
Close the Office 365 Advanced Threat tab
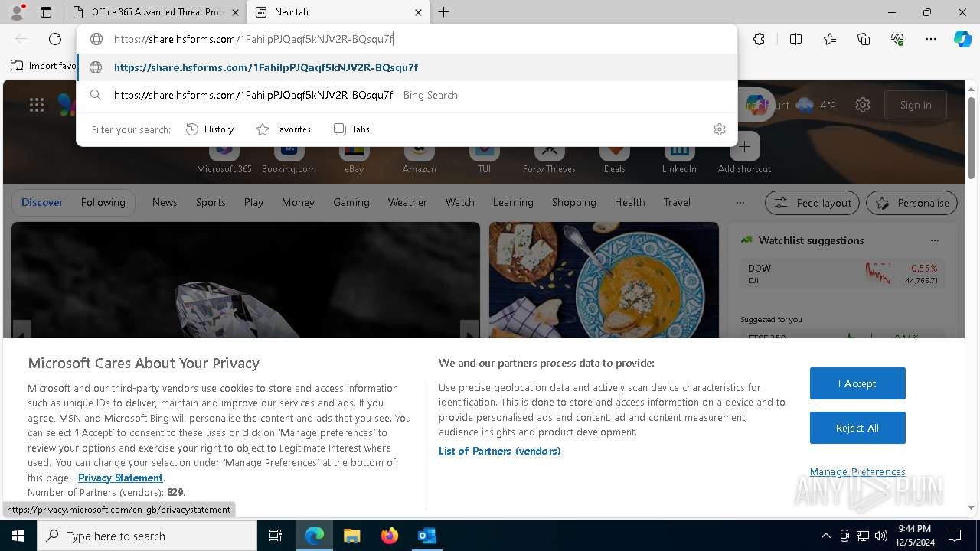[x=235, y=12]
